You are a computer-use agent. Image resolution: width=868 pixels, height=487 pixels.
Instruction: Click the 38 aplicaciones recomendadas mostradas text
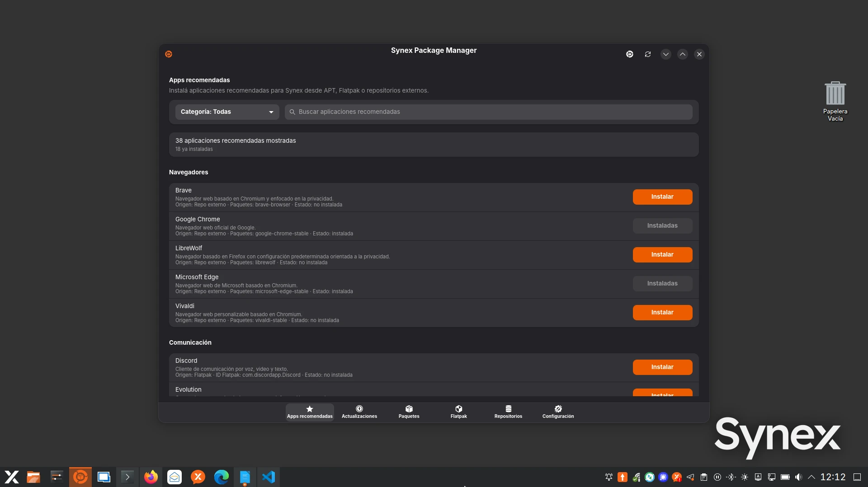coord(236,141)
